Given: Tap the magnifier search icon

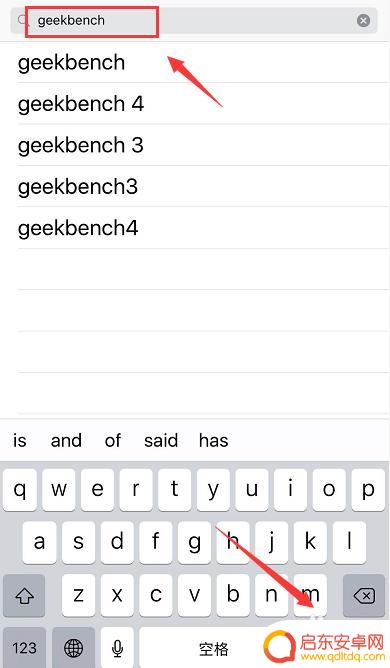Looking at the screenshot, I should tap(22, 20).
